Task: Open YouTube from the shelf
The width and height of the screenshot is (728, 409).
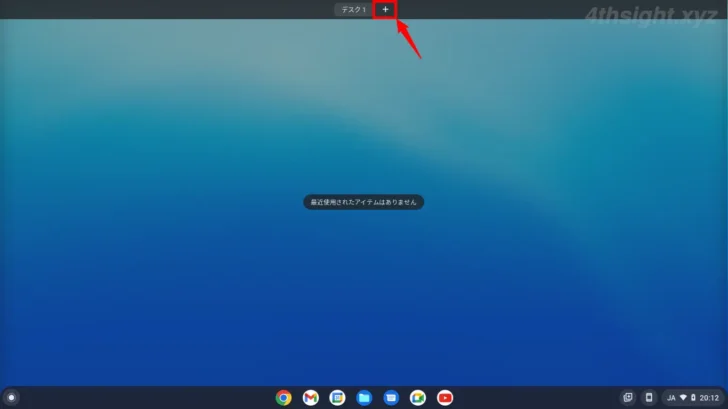Action: pos(445,398)
